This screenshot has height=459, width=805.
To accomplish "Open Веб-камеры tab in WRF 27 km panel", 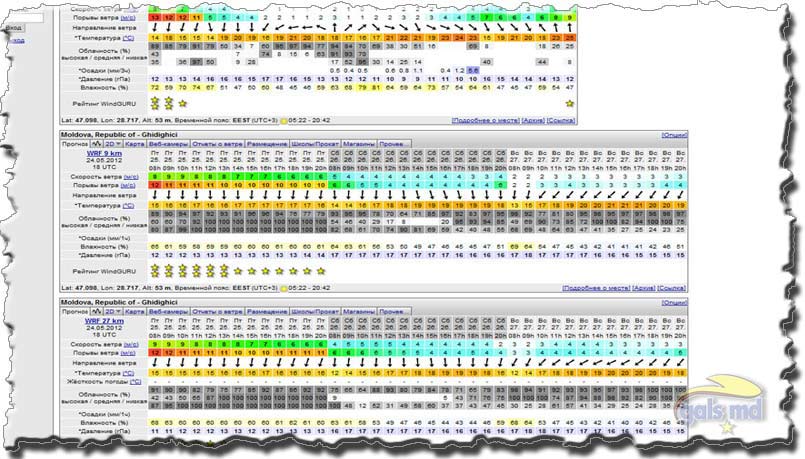I will (x=168, y=312).
